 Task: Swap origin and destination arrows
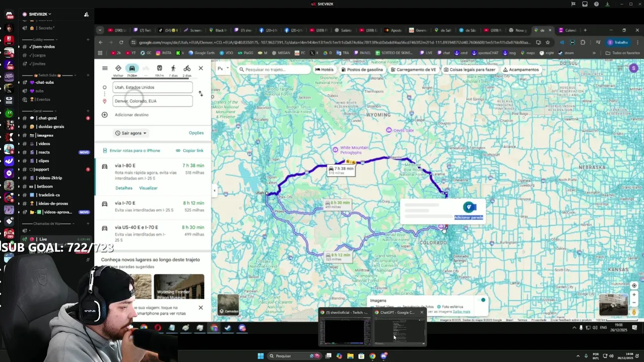point(201,94)
